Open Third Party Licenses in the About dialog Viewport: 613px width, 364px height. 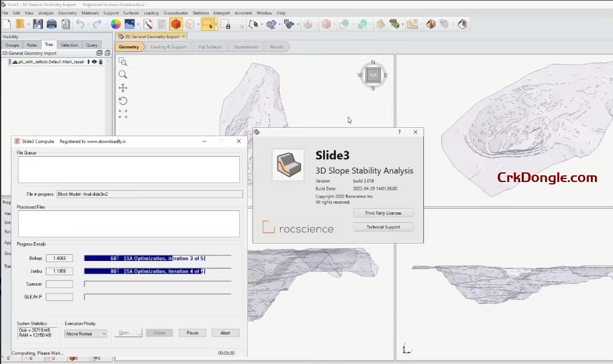pyautogui.click(x=383, y=213)
